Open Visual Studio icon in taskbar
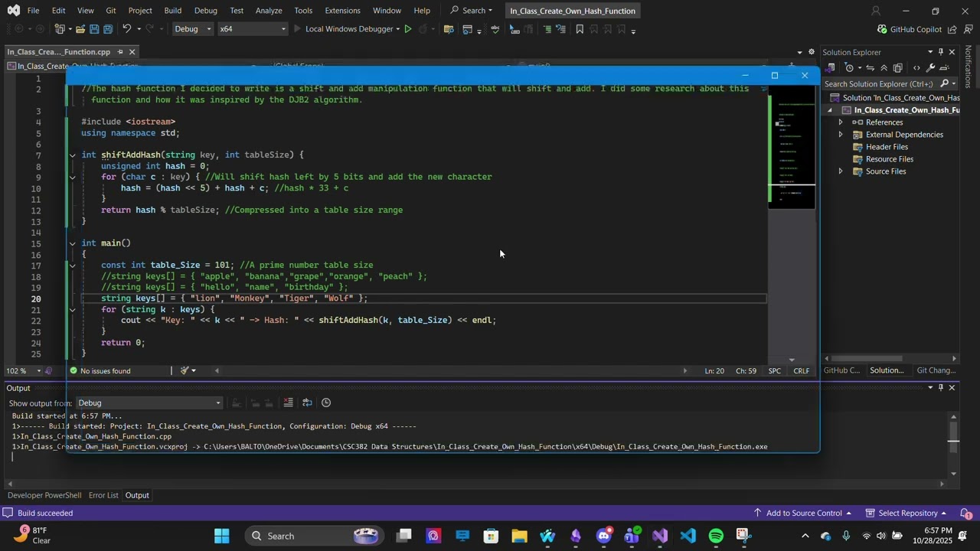The height and width of the screenshot is (551, 980). (660, 536)
